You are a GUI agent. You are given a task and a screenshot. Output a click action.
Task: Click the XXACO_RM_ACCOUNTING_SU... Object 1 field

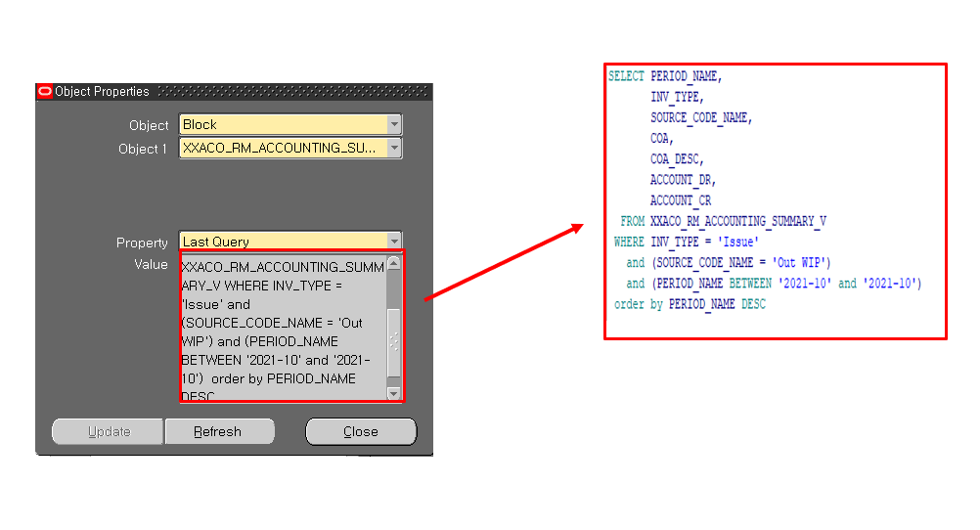click(284, 148)
